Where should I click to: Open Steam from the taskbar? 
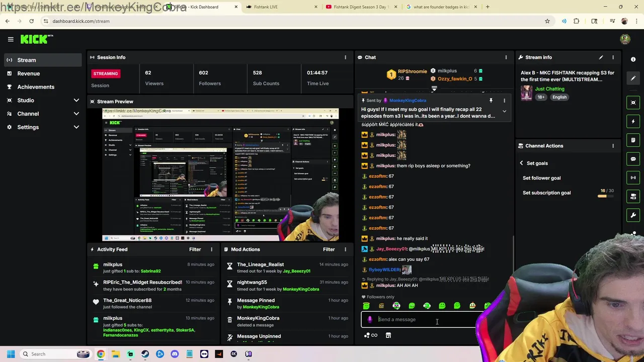(145, 354)
